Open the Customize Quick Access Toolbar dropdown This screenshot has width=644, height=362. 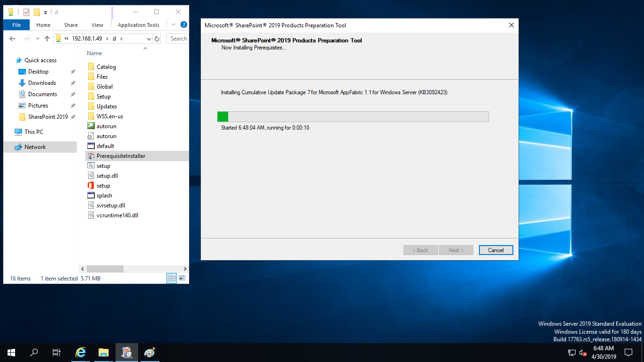tap(46, 12)
